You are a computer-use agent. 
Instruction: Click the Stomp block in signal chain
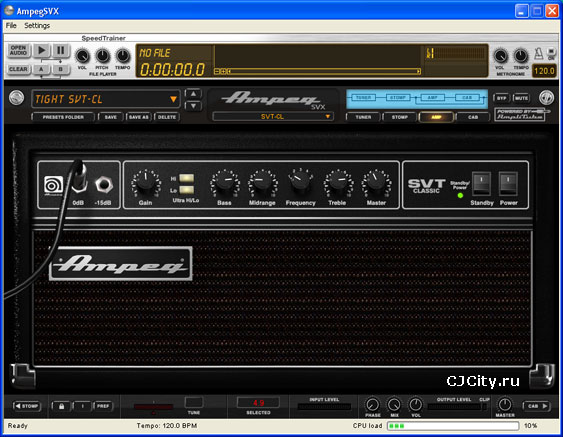tap(398, 98)
